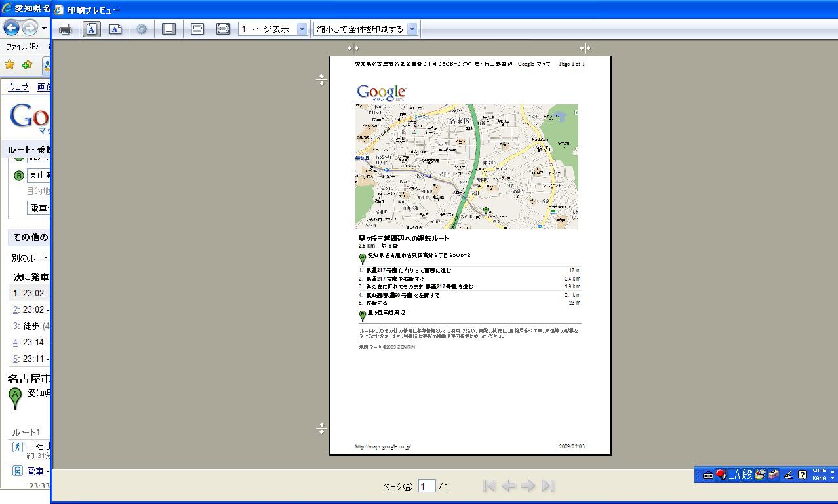This screenshot has width=838, height=504.
Task: Adjust right margin handle above page
Action: tap(585, 48)
